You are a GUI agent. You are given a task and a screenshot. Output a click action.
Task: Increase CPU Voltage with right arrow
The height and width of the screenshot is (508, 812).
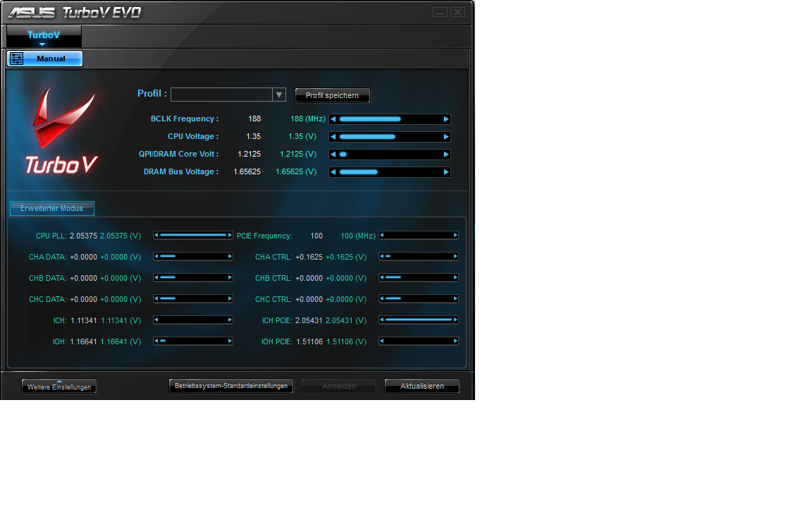(x=446, y=137)
